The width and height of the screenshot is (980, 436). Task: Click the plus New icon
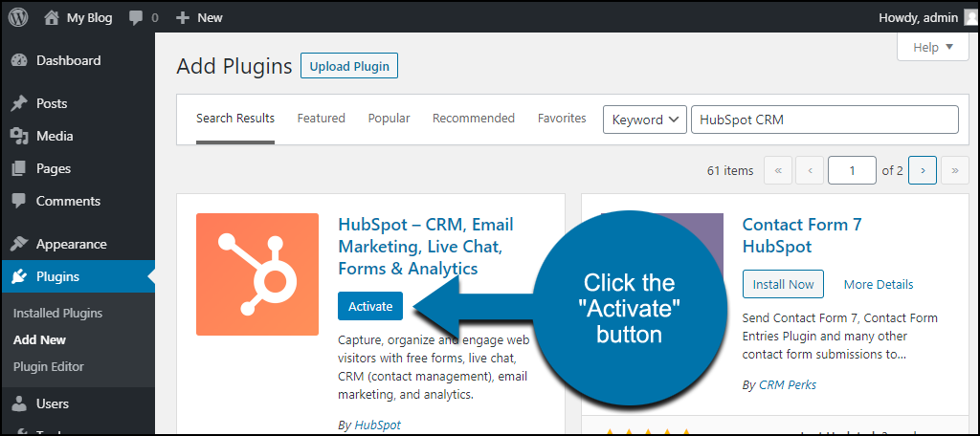pos(183,18)
